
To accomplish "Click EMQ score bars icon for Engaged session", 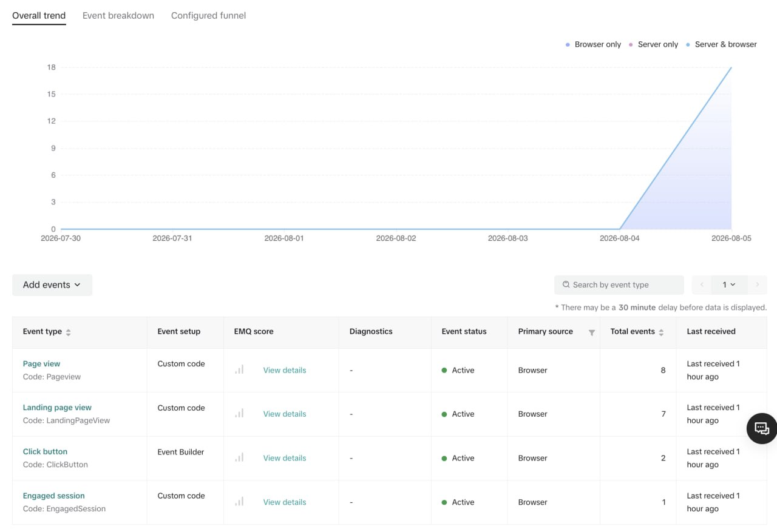I will pyautogui.click(x=239, y=502).
